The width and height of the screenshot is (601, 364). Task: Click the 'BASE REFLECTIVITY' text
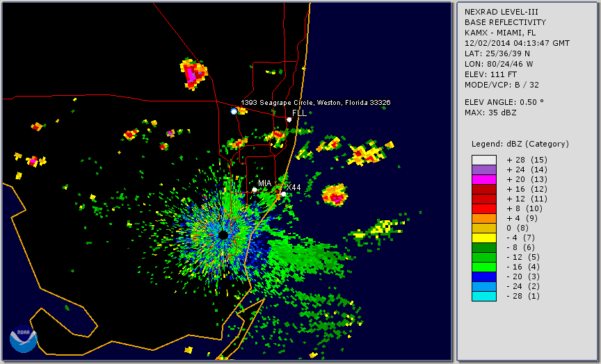(505, 23)
